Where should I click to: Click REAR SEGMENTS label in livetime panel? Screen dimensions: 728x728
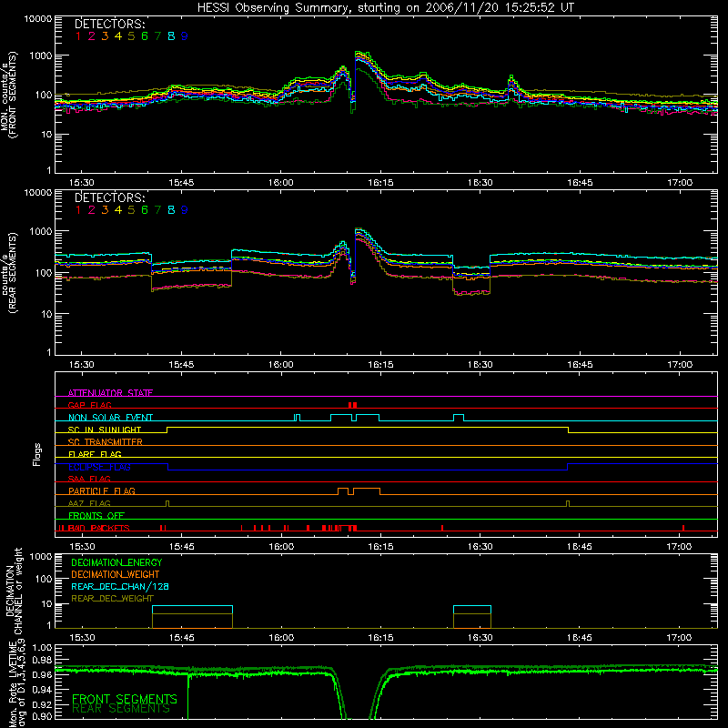coord(121,709)
